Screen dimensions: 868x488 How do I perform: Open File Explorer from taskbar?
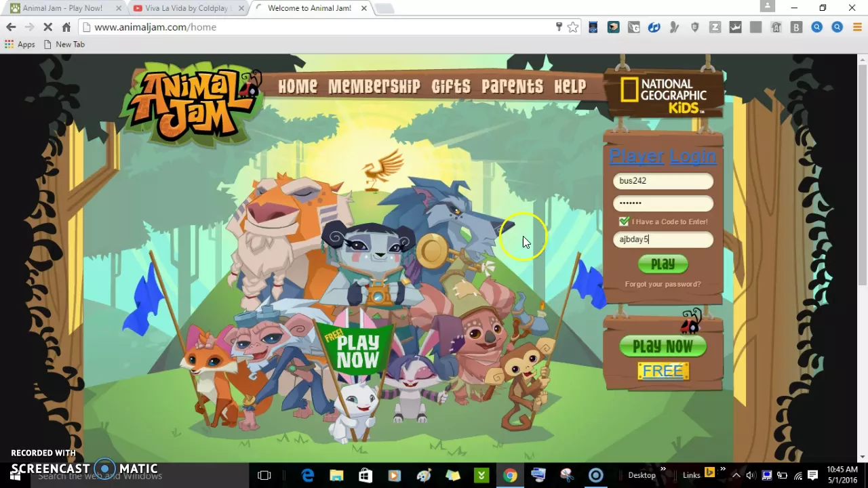click(336, 475)
